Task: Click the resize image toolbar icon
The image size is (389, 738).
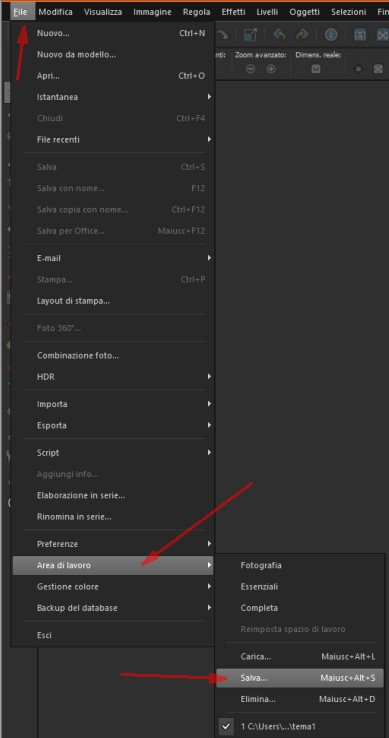Action: point(251,34)
